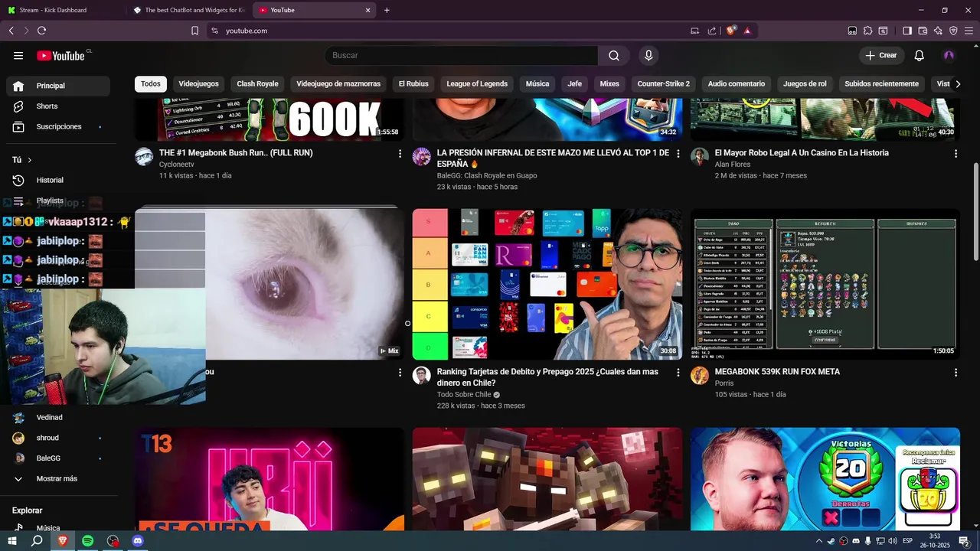Open the Todo Sobre Chile channel link
Image resolution: width=980 pixels, height=551 pixels.
pyautogui.click(x=464, y=395)
